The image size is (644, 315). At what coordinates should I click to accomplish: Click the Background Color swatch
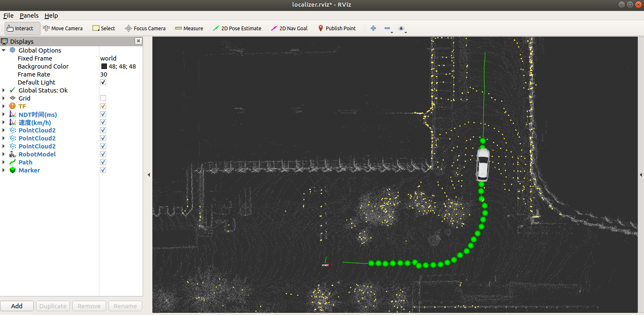point(104,66)
